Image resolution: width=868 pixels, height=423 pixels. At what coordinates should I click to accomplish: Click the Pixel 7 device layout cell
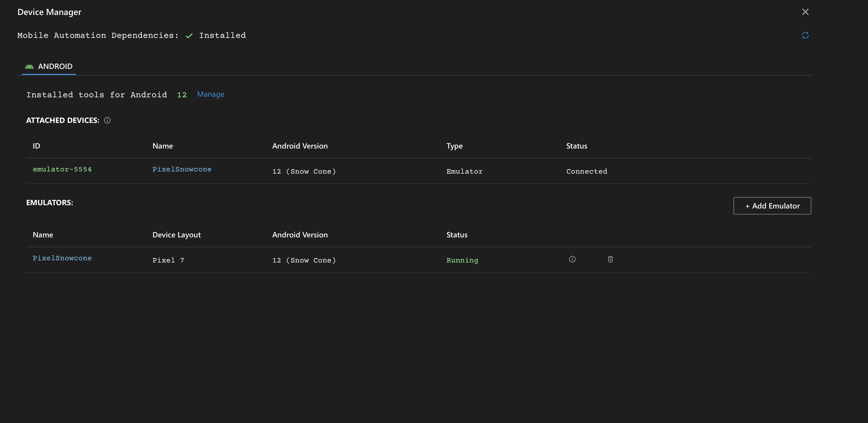point(168,260)
